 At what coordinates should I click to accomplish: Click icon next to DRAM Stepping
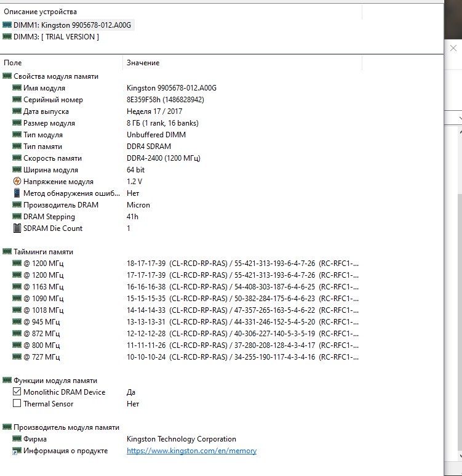coord(17,216)
